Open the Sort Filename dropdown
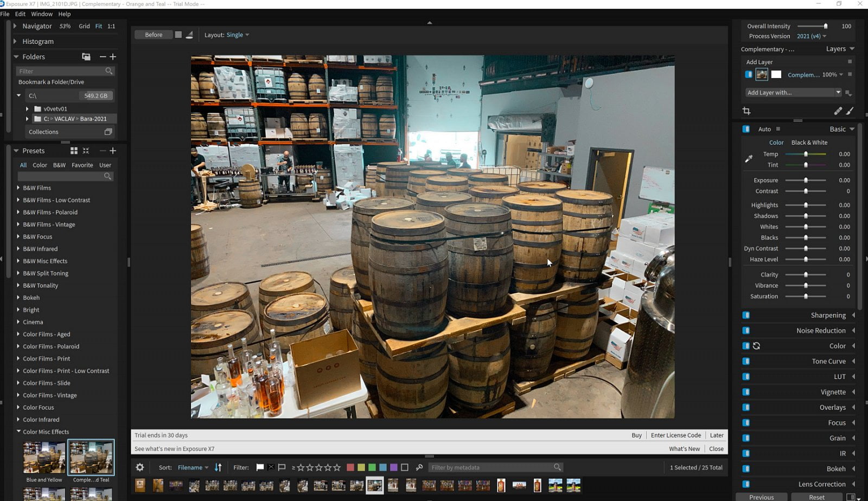Viewport: 868px width, 501px height. (193, 467)
